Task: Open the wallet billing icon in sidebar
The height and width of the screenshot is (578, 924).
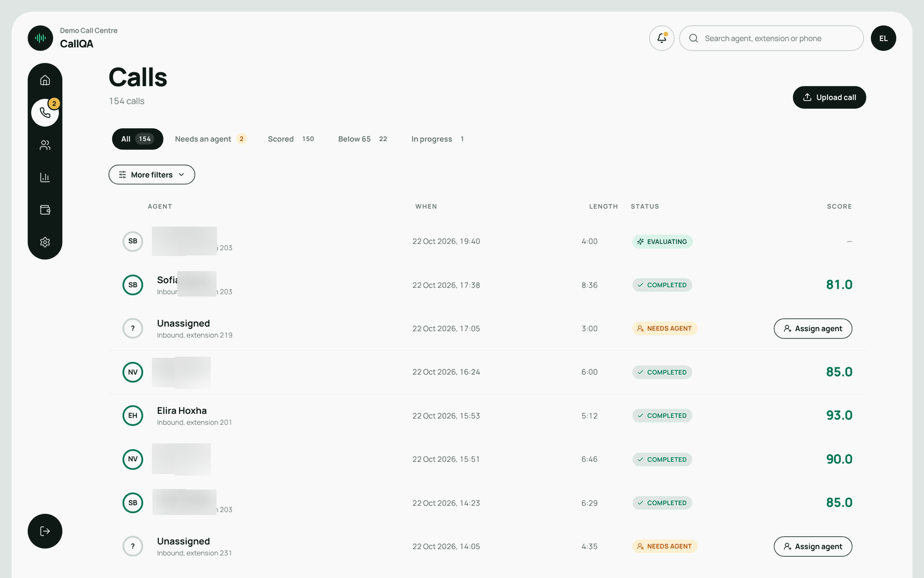Action: click(45, 210)
